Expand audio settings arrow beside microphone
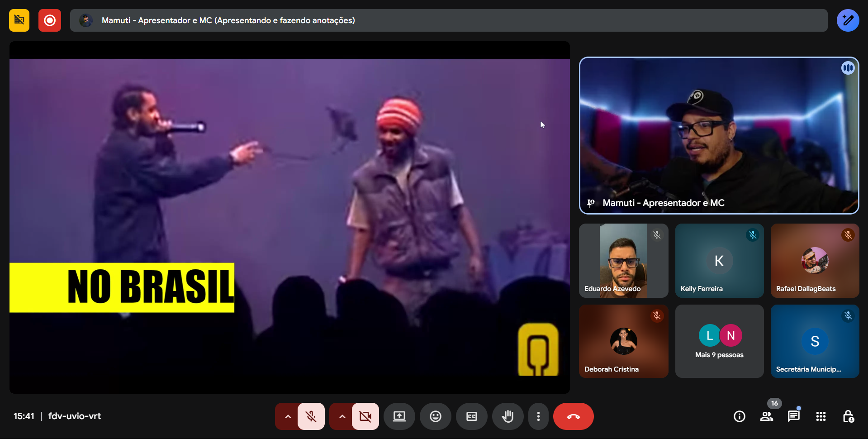868x439 pixels. [288, 416]
